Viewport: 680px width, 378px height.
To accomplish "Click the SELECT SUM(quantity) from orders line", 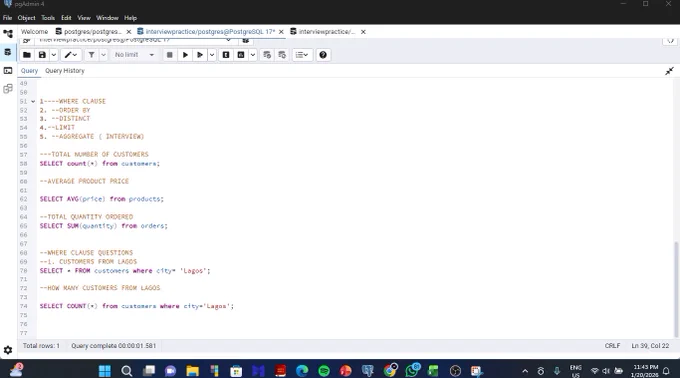I will pos(103,226).
